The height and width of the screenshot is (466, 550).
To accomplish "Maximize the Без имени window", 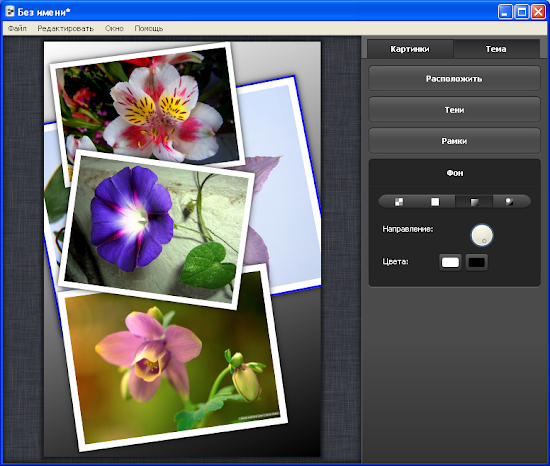I will click(x=522, y=12).
